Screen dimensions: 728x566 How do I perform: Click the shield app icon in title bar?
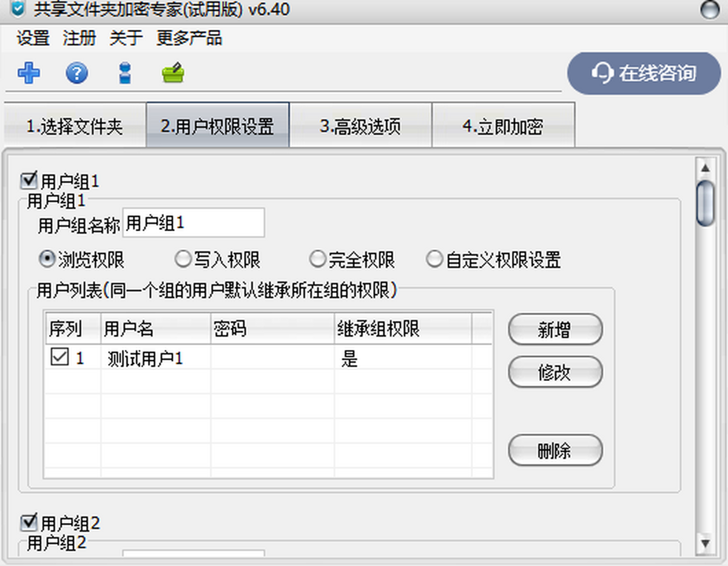tap(18, 10)
